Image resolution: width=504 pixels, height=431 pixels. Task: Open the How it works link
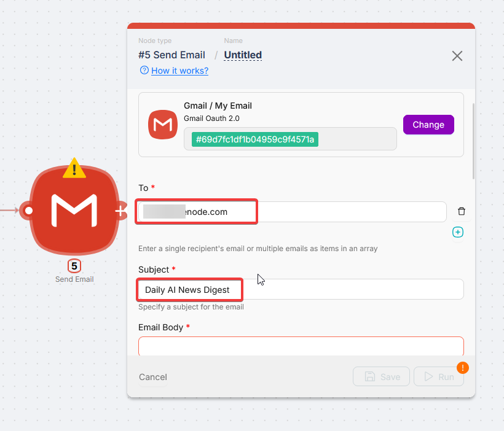pos(180,71)
